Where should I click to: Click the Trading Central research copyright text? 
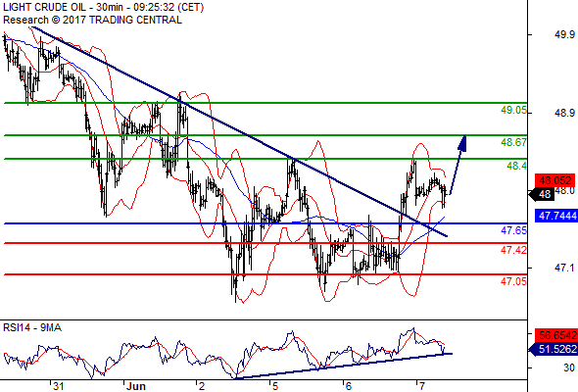pos(92,20)
